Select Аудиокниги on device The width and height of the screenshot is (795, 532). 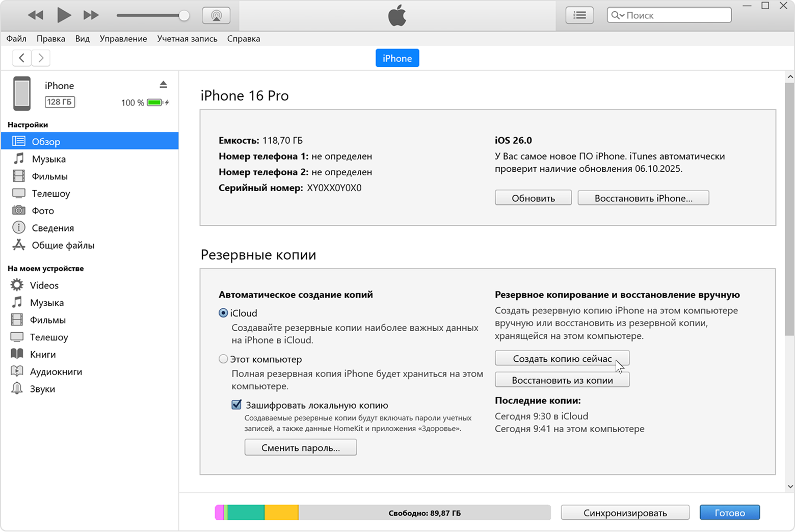(x=57, y=371)
